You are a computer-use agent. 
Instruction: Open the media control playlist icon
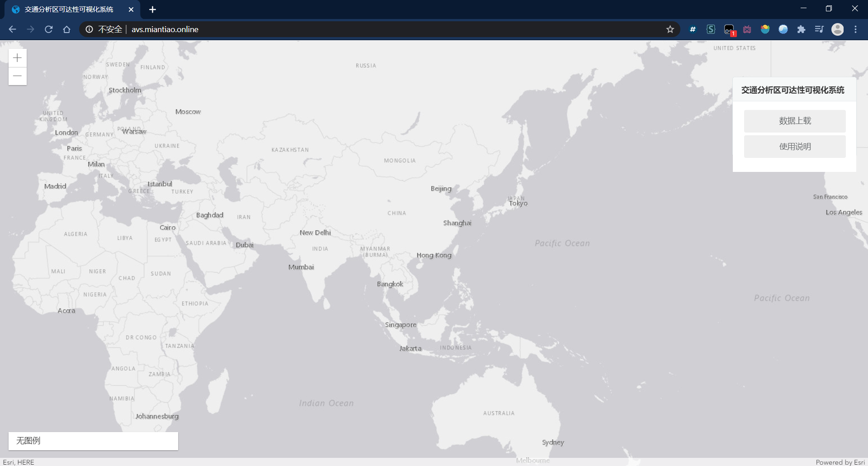[x=819, y=29]
